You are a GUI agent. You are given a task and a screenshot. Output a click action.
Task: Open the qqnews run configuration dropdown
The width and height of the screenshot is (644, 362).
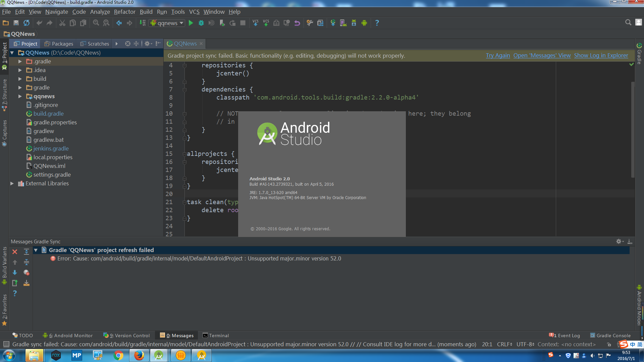click(x=167, y=23)
